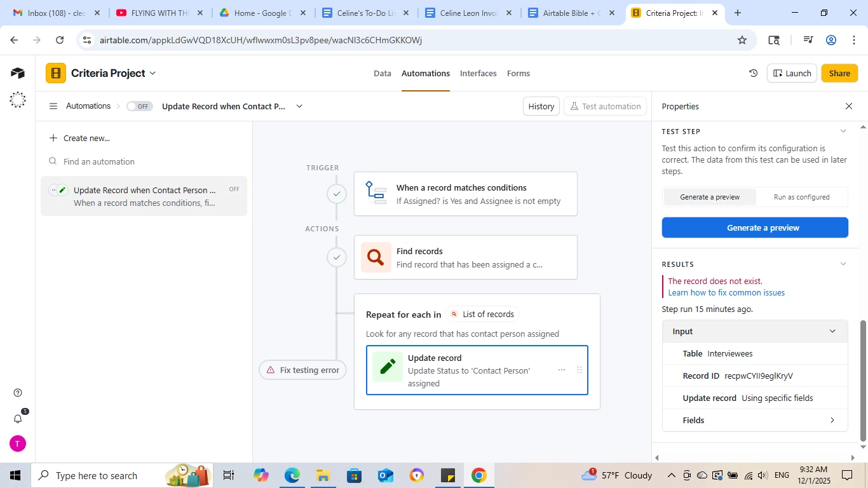
Task: Open the automation History button
Action: pos(541,106)
